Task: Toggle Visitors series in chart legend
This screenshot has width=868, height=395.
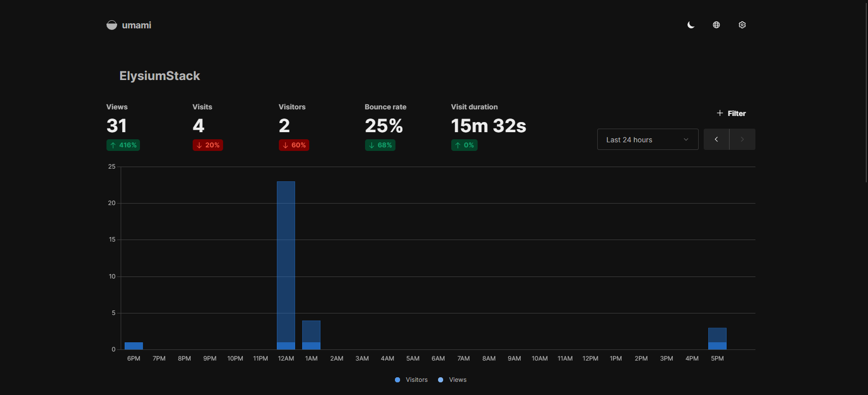Action: coord(411,380)
